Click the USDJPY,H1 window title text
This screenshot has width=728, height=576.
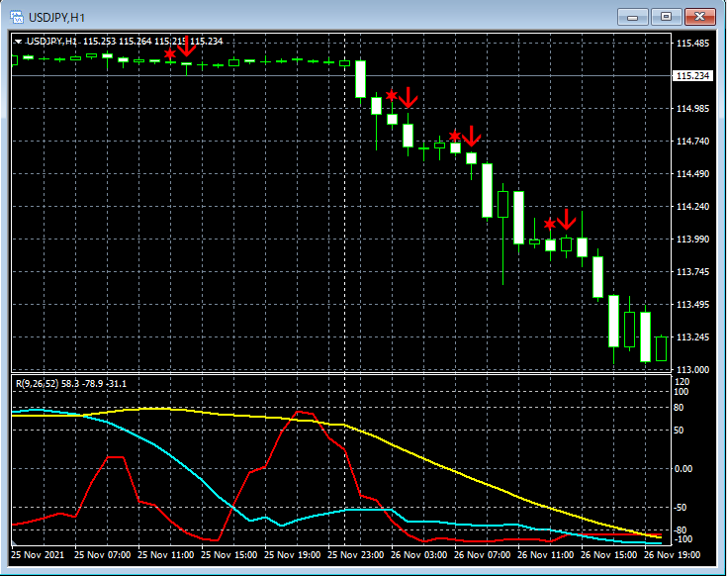click(x=56, y=18)
